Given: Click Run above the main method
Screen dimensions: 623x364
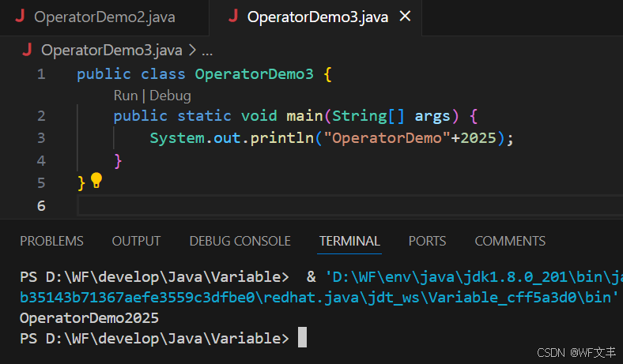Looking at the screenshot, I should click(126, 96).
